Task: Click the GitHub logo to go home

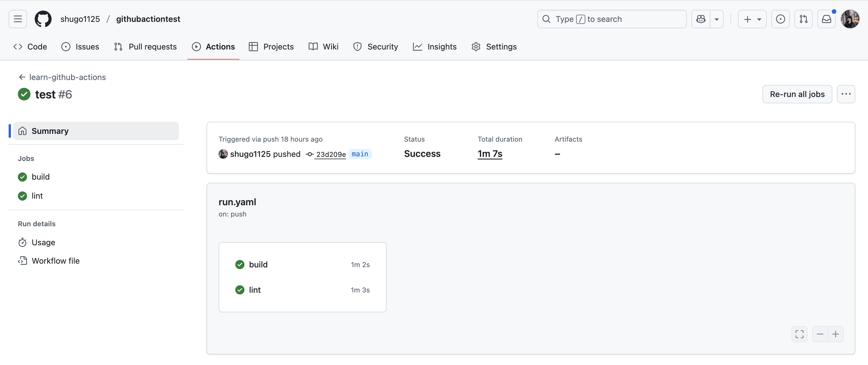Action: coord(43,19)
